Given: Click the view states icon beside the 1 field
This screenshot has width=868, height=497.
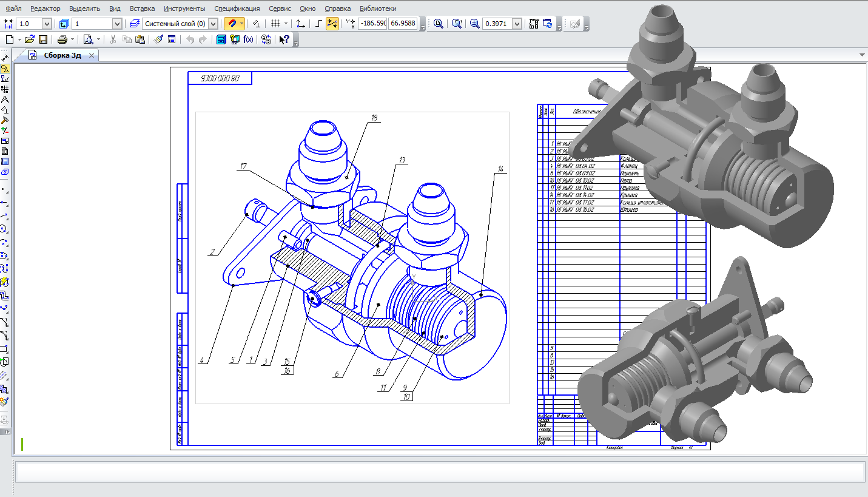Looking at the screenshot, I should click(65, 24).
